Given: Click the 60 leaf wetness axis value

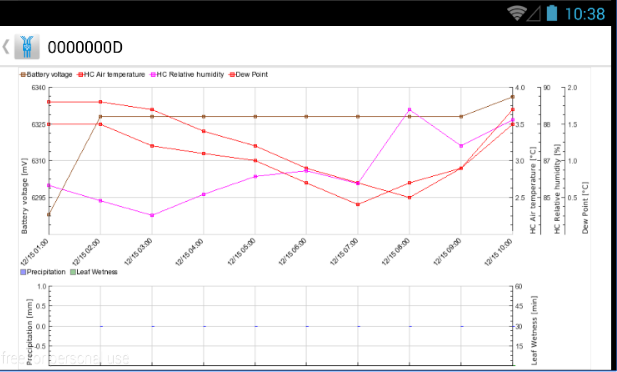Looking at the screenshot, I should [519, 287].
